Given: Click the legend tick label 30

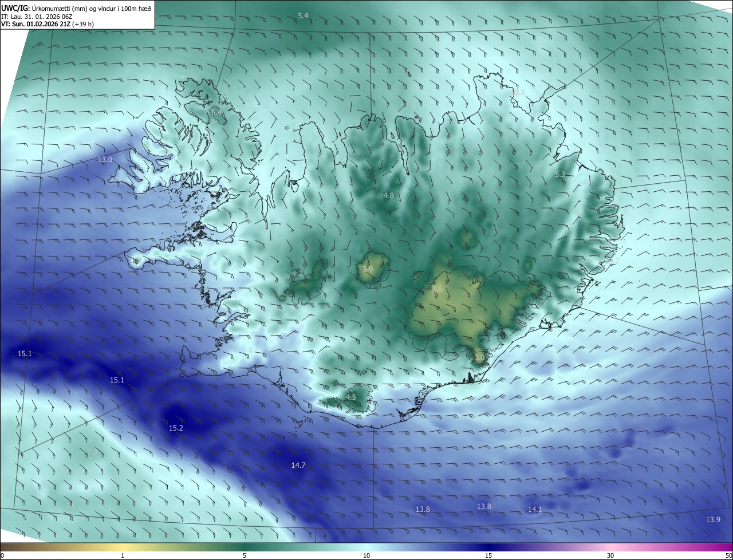Looking at the screenshot, I should 610,555.
